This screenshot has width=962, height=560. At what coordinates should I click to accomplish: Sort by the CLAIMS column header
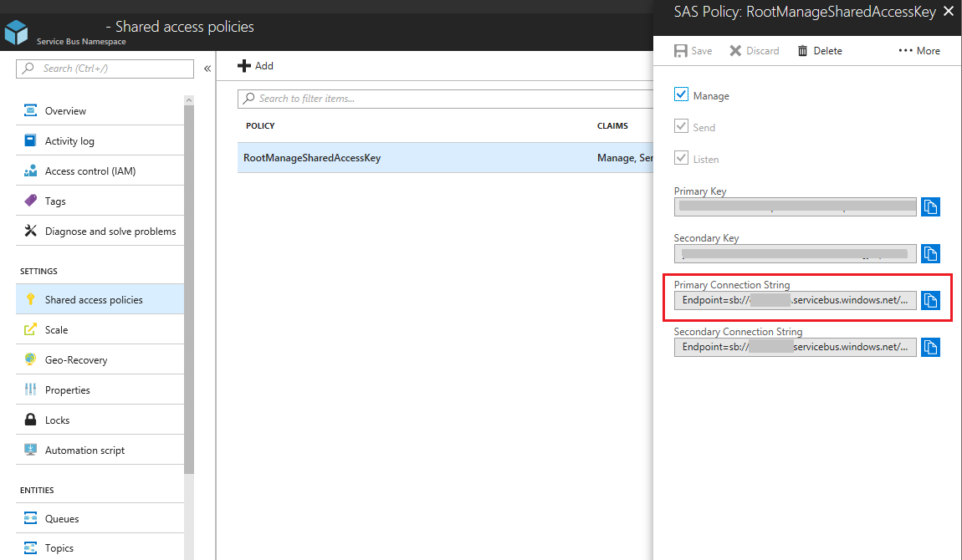point(612,125)
